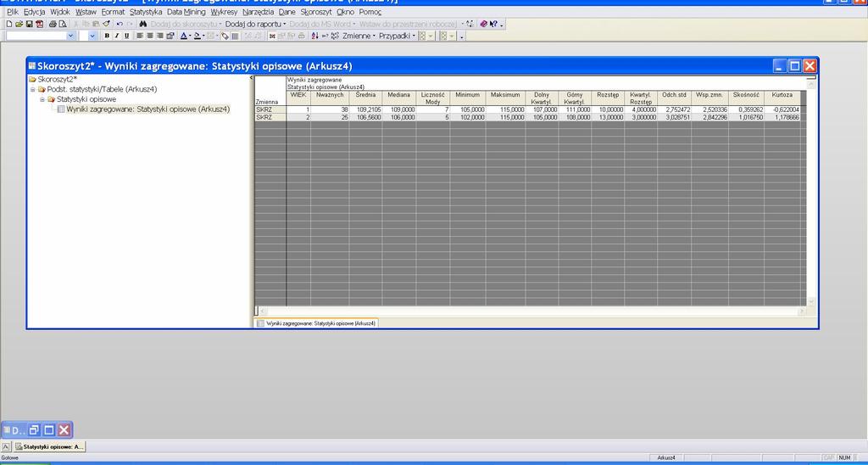Open the Widok menu
This screenshot has height=465, width=868.
click(60, 12)
